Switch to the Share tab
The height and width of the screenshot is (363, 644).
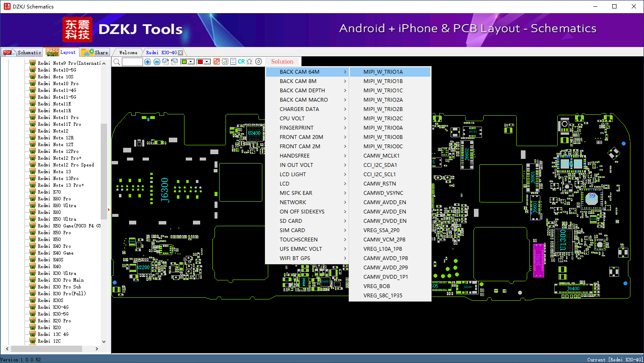click(x=95, y=53)
